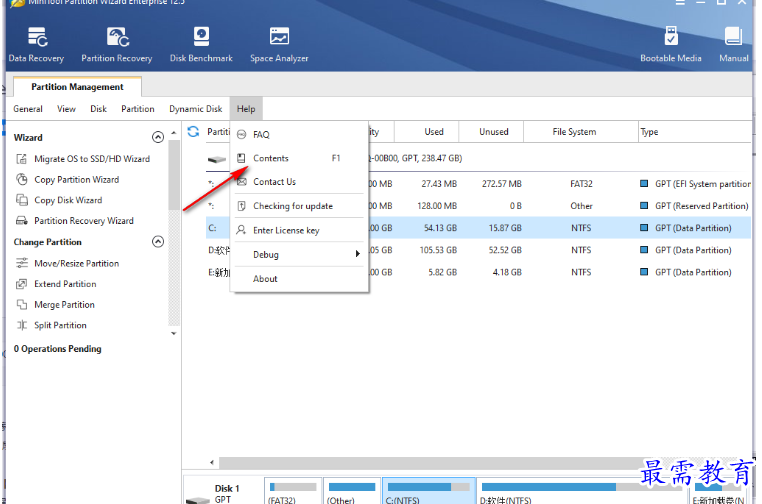
Task: Click the Enter License key person icon
Action: click(241, 230)
